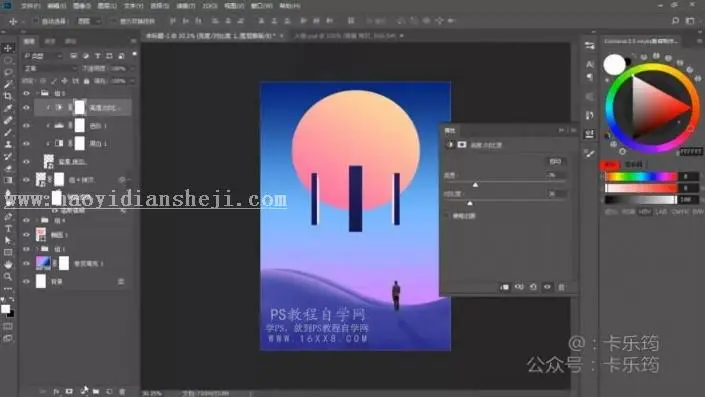705x397 pixels.
Task: Switch to the second document tab
Action: click(x=345, y=36)
